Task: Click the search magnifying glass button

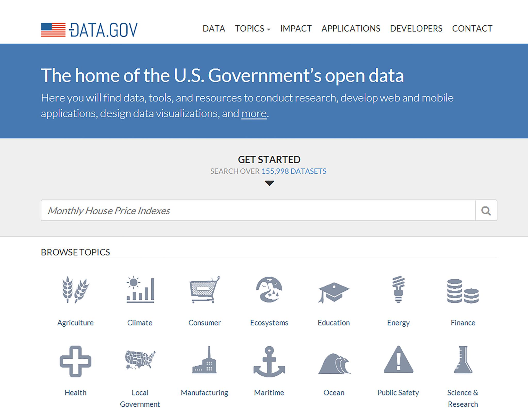Action: (x=486, y=211)
